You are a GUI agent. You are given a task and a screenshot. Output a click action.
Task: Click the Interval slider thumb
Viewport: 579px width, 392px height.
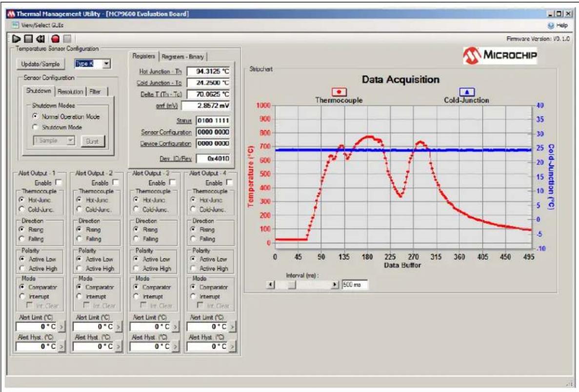(292, 285)
